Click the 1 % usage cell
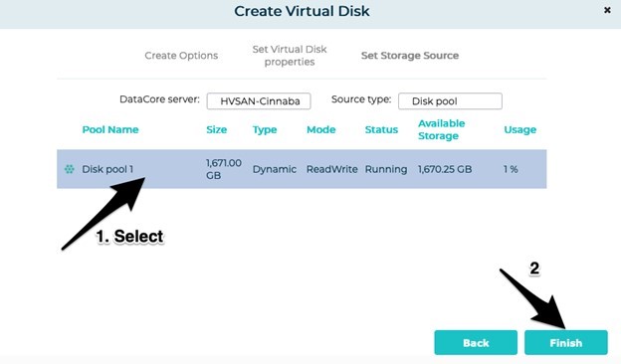The height and width of the screenshot is (364, 621). point(511,169)
